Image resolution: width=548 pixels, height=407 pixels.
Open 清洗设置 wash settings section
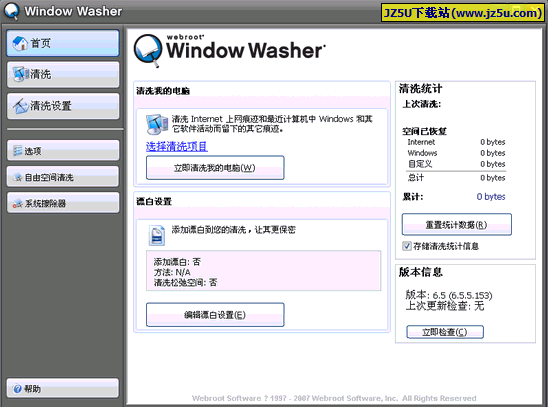(63, 106)
